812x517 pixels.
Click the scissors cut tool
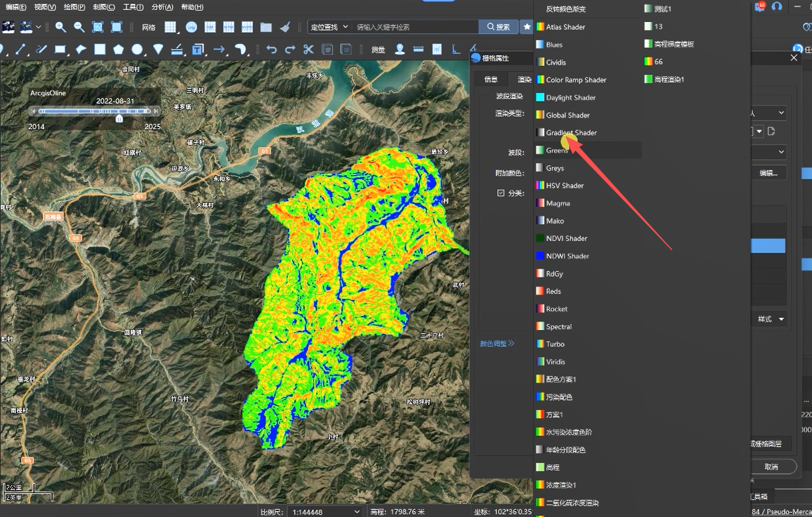point(308,49)
